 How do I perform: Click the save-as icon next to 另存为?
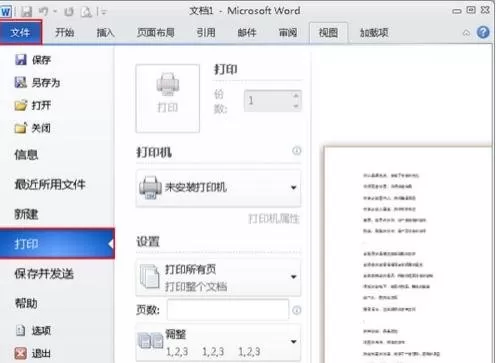pyautogui.click(x=21, y=82)
